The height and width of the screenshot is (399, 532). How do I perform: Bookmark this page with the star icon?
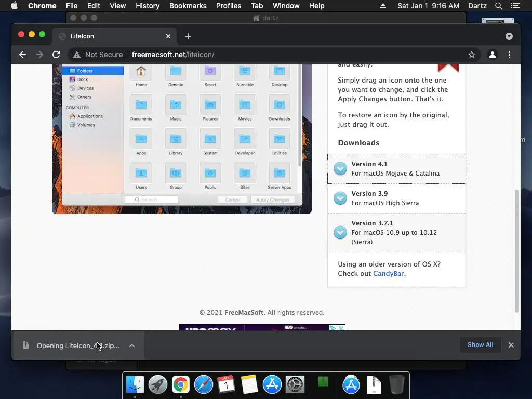click(x=472, y=55)
